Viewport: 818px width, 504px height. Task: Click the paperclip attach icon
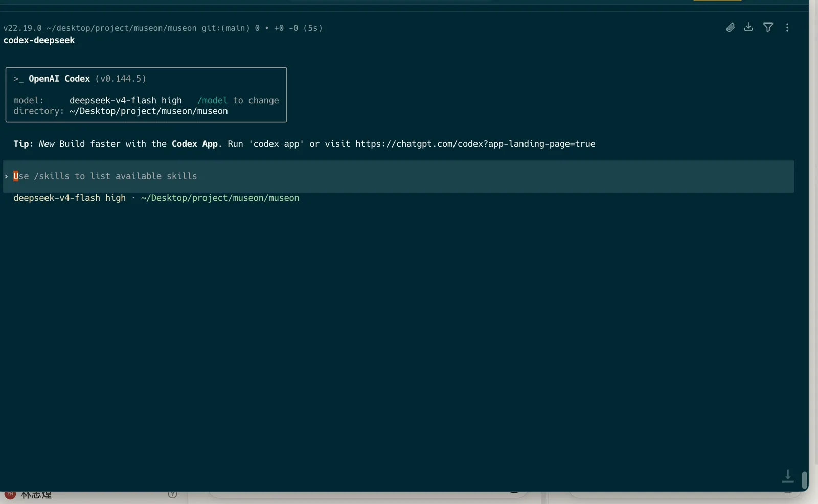730,28
